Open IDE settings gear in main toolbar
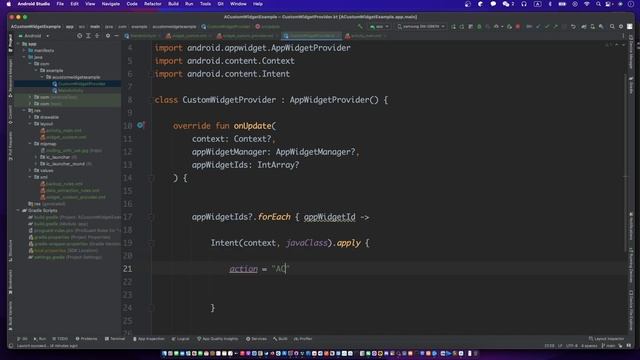Screen dimensions: 640x360 click(621, 27)
